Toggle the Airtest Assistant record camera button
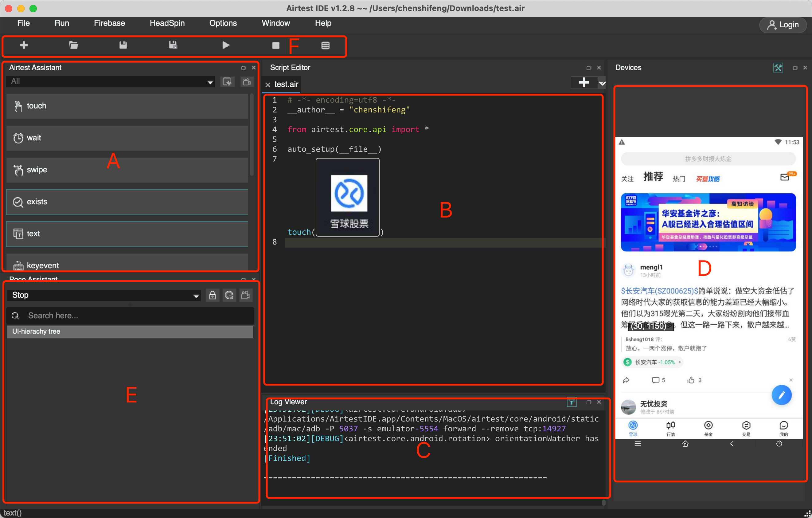Screen dimensions: 812x518 tap(247, 81)
